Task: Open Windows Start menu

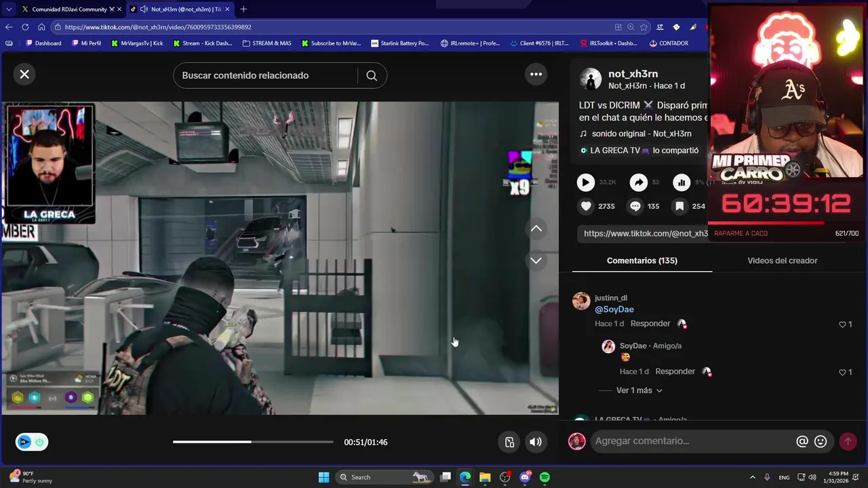Action: click(x=323, y=477)
